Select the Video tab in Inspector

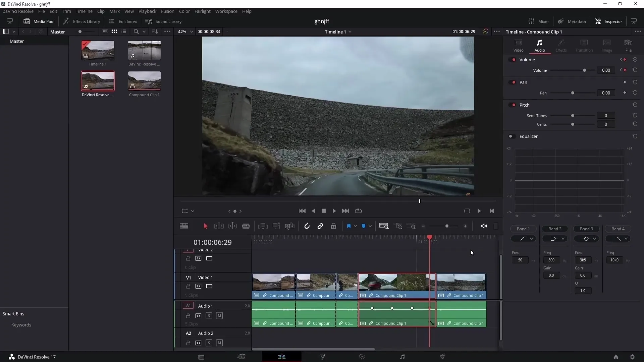[x=518, y=44]
